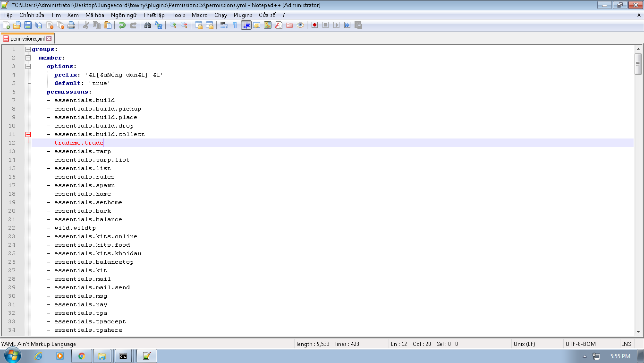Collapse the member block fold marker
The width and height of the screenshot is (644, 363).
pyautogui.click(x=28, y=58)
